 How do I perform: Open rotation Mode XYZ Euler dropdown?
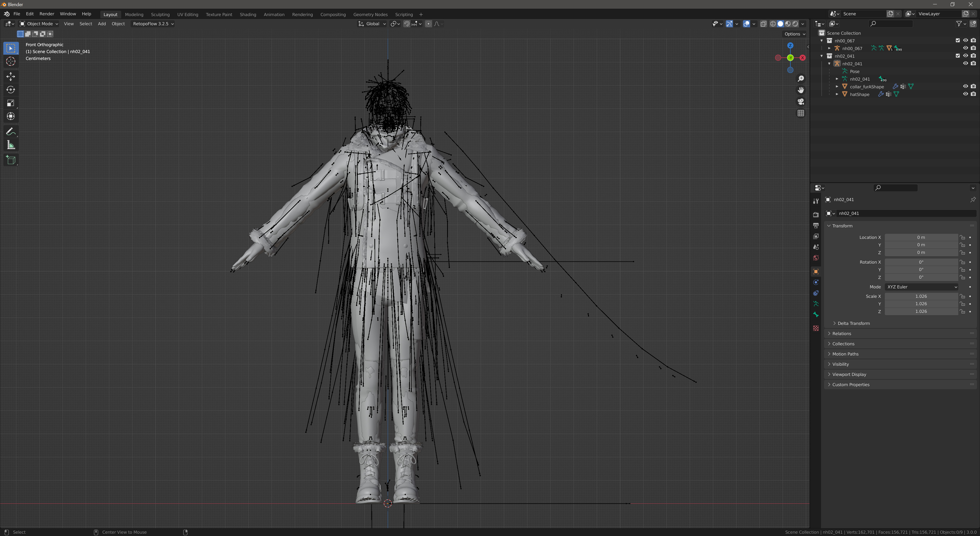(x=921, y=287)
